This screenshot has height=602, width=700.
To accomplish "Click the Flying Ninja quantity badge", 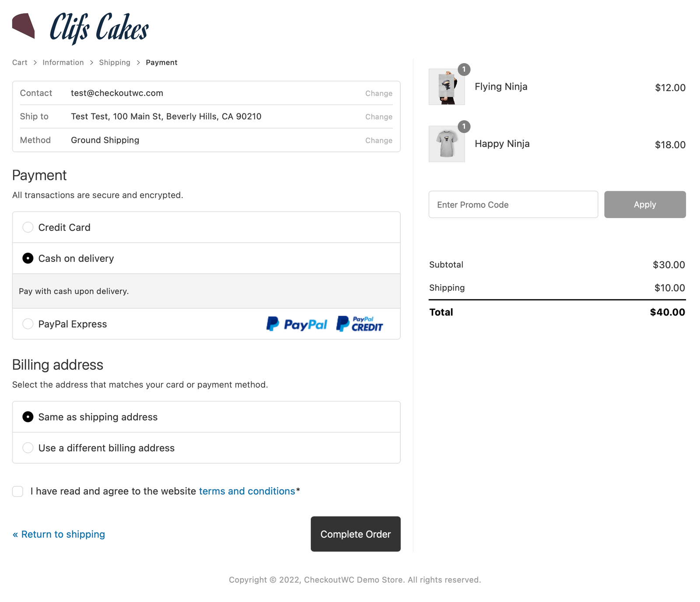I will point(464,69).
